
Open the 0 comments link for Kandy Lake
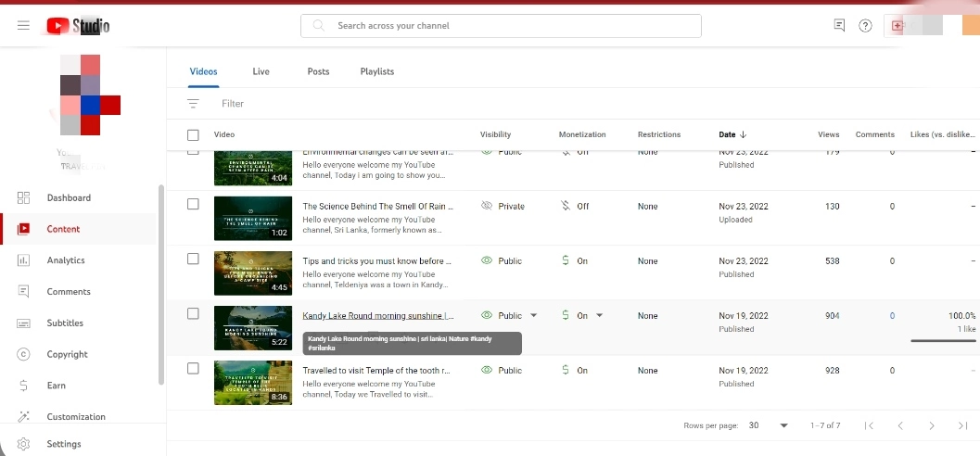pyautogui.click(x=892, y=316)
